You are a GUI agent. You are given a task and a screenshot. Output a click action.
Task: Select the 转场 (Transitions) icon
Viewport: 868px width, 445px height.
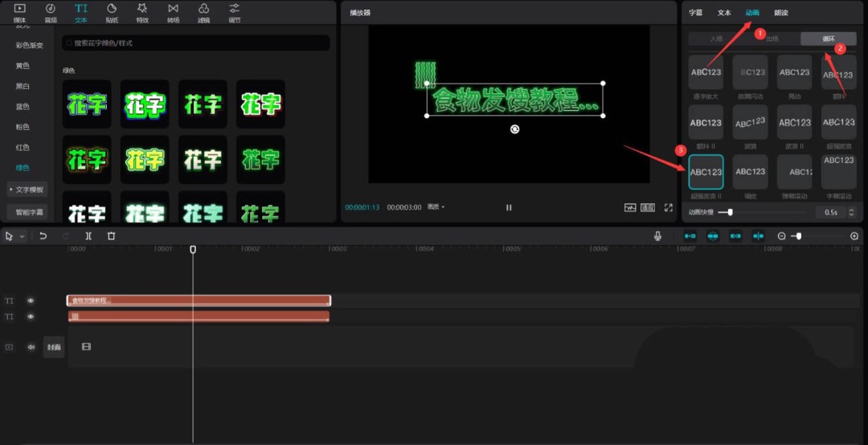coord(173,11)
